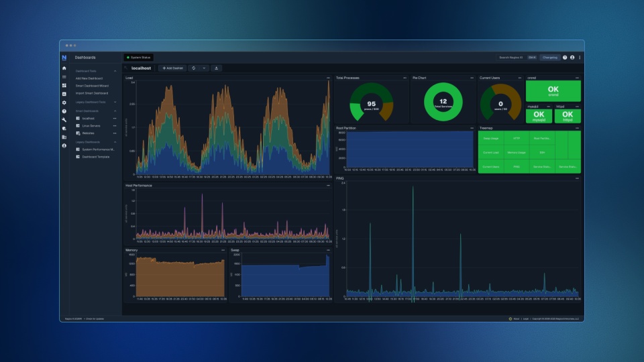The width and height of the screenshot is (644, 362).
Task: Click the sidebar globe icon below the wrench
Action: [x=64, y=129]
